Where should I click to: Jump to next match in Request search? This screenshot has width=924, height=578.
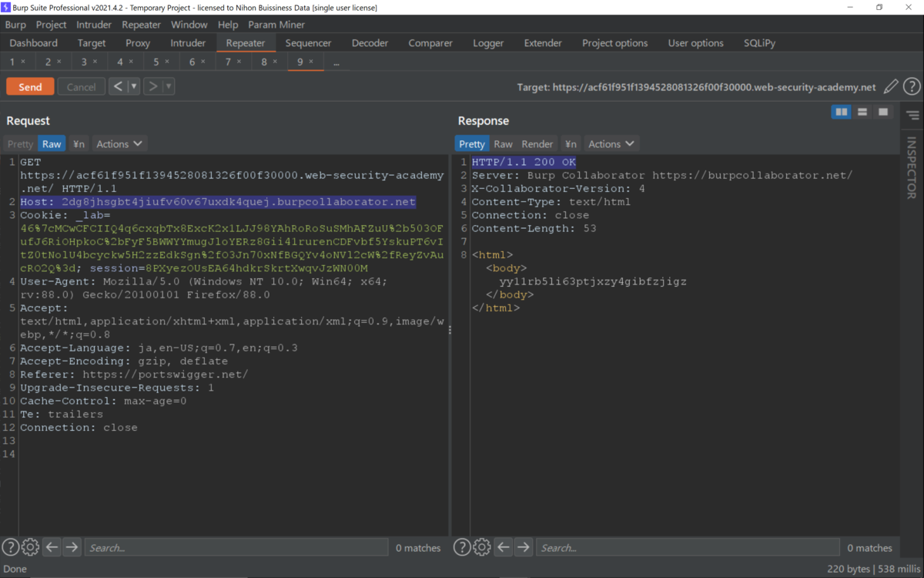pos(72,547)
